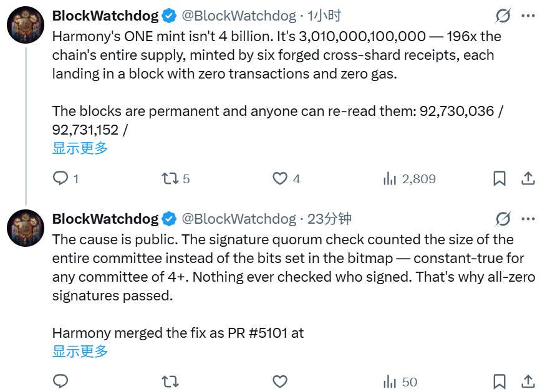Expand second tweet with 显示更多
Viewport: 550px width, 392px height.
coord(80,351)
